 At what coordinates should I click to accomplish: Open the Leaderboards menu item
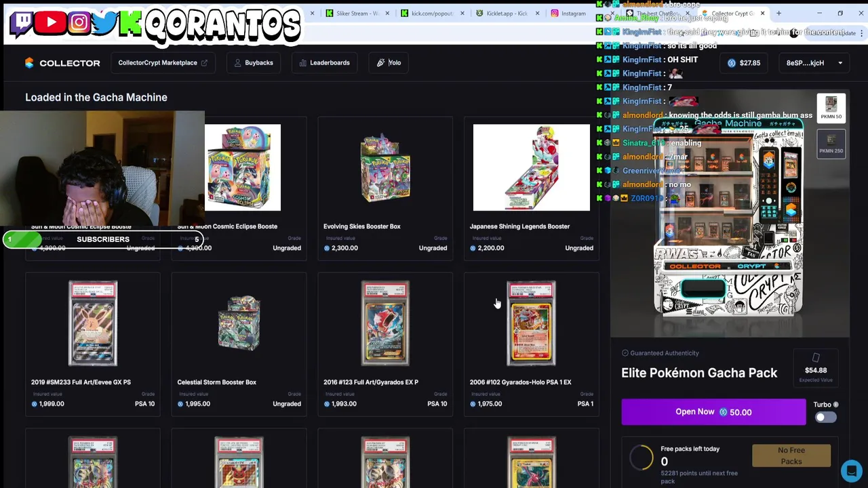(325, 63)
